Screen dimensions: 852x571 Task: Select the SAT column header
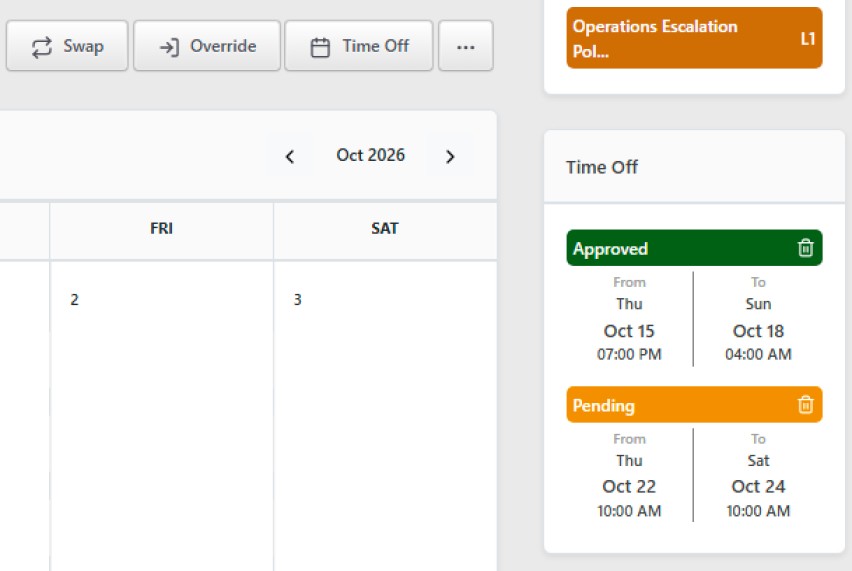385,229
